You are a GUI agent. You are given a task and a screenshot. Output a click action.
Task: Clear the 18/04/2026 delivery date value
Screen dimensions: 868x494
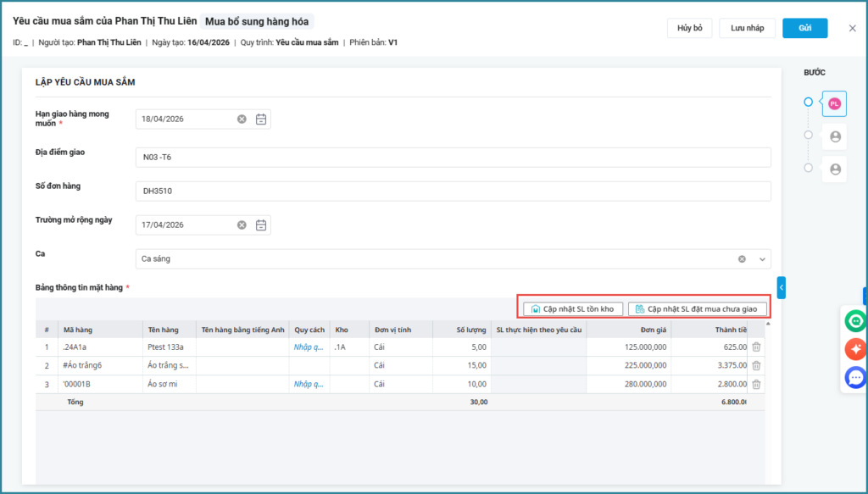click(x=242, y=119)
